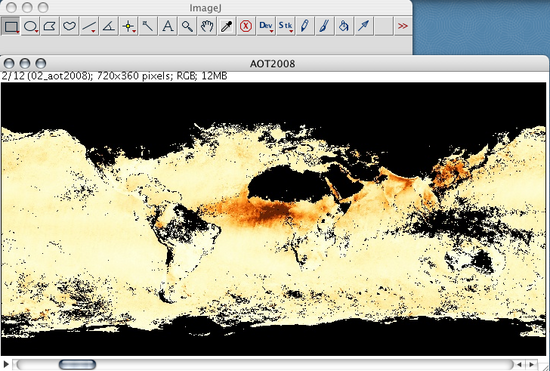
Task: Activate the Magnifying glass tool
Action: (187, 26)
